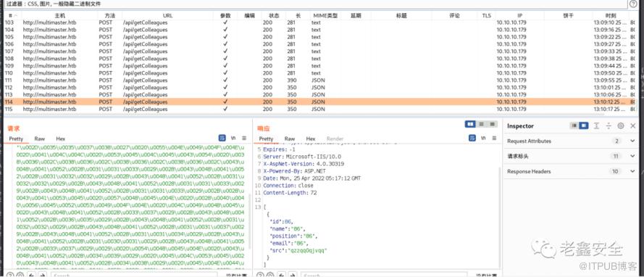Open Response Headers row in Inspector

click(x=572, y=171)
